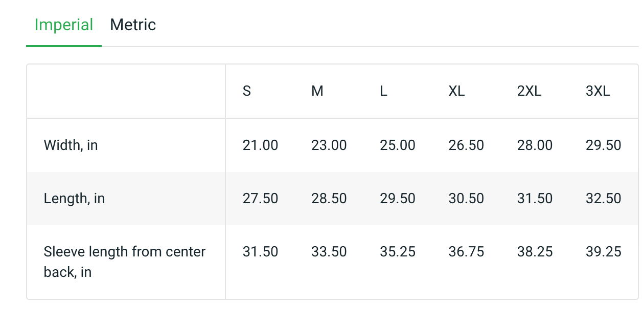Screen dimensions: 644x324
Task: Click the 21.00 width value for S
Action: [260, 145]
